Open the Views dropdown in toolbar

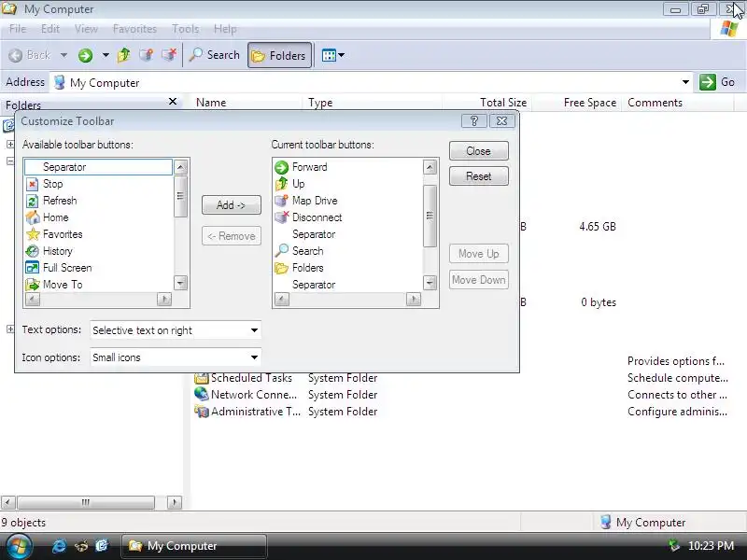point(333,55)
